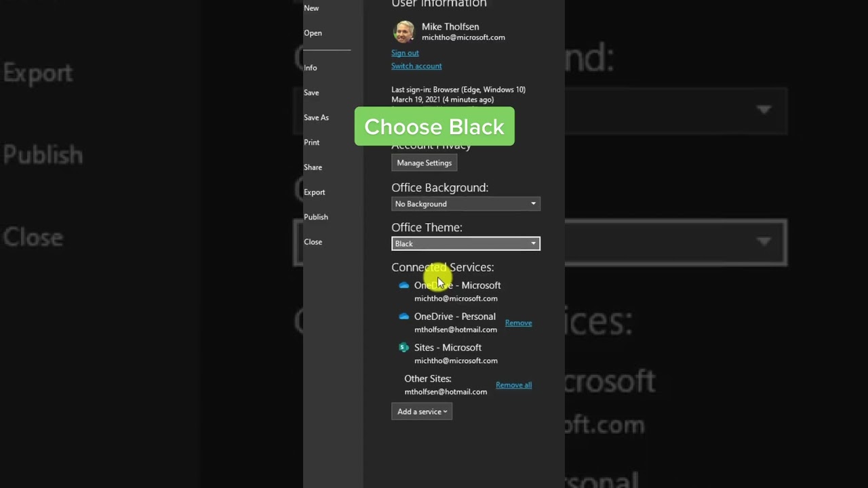Click the OneDrive - Microsoft service label

(x=457, y=285)
